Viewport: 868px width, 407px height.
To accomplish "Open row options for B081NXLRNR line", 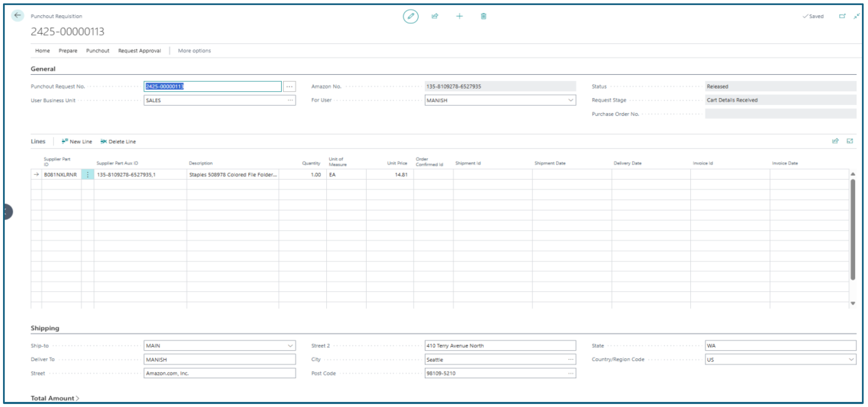I will pyautogui.click(x=88, y=175).
